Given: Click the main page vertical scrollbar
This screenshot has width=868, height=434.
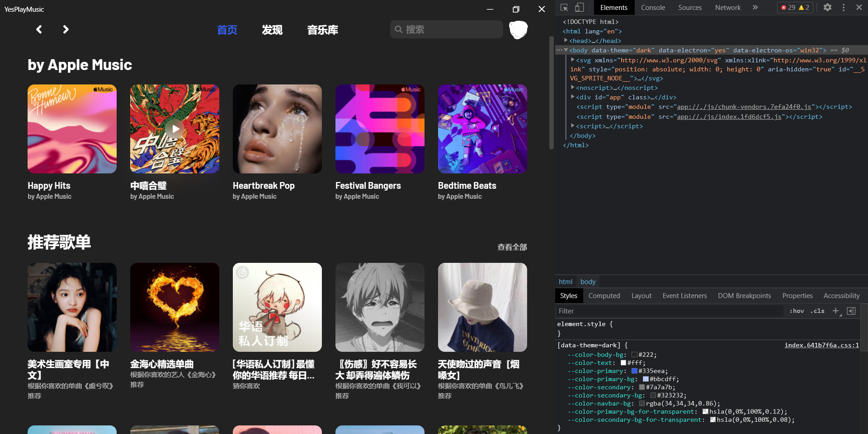Looking at the screenshot, I should 551,93.
